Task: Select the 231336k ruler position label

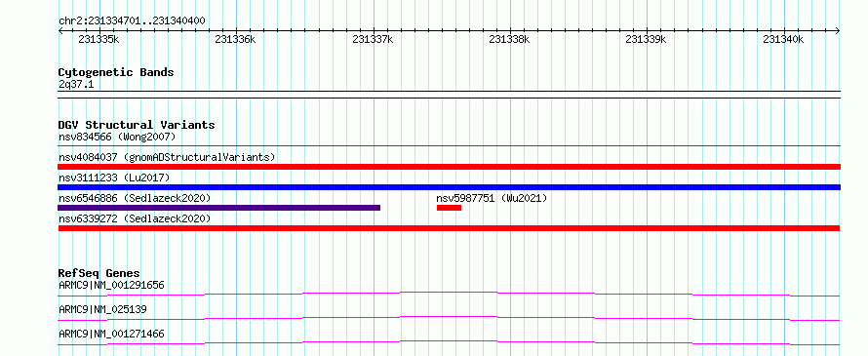Action: click(x=235, y=39)
